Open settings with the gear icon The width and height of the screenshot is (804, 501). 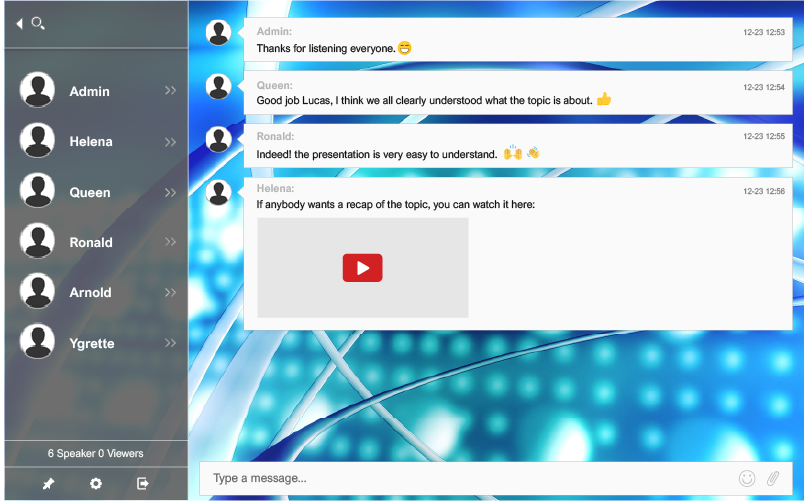point(96,484)
